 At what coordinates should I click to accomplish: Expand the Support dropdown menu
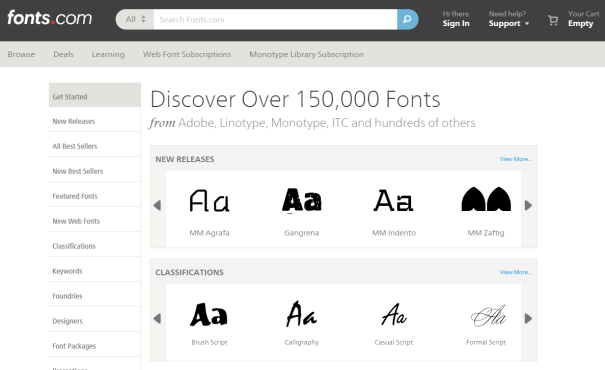pyautogui.click(x=509, y=24)
